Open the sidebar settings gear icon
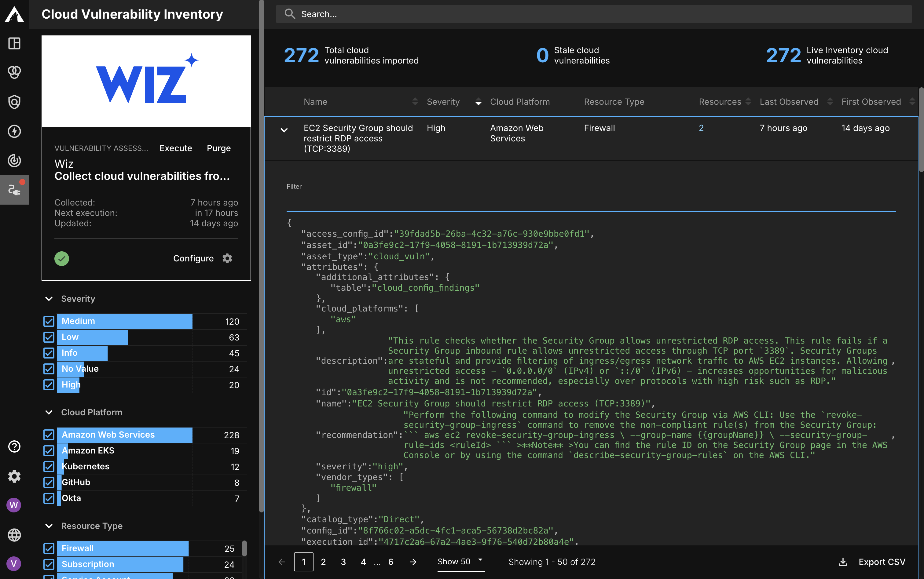924x579 pixels. point(14,476)
